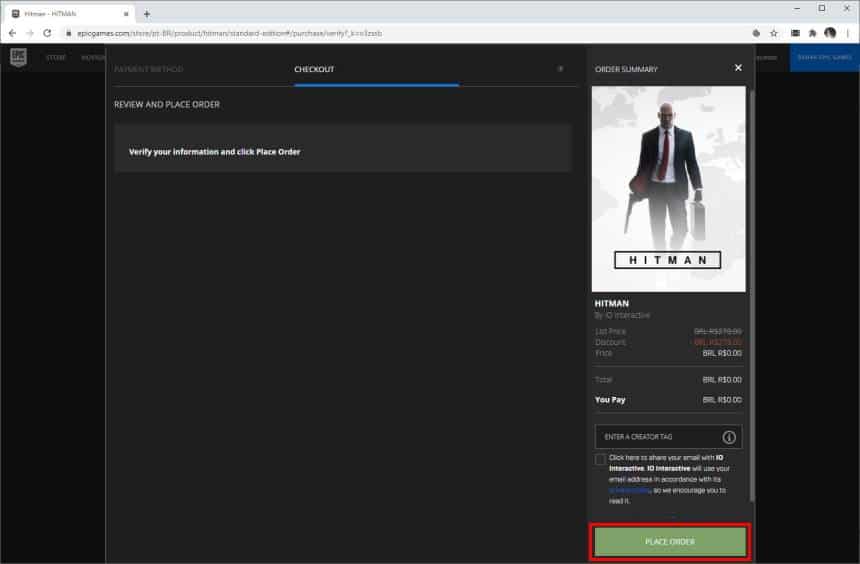This screenshot has width=860, height=564.
Task: Click the You Pay label
Action: (610, 400)
